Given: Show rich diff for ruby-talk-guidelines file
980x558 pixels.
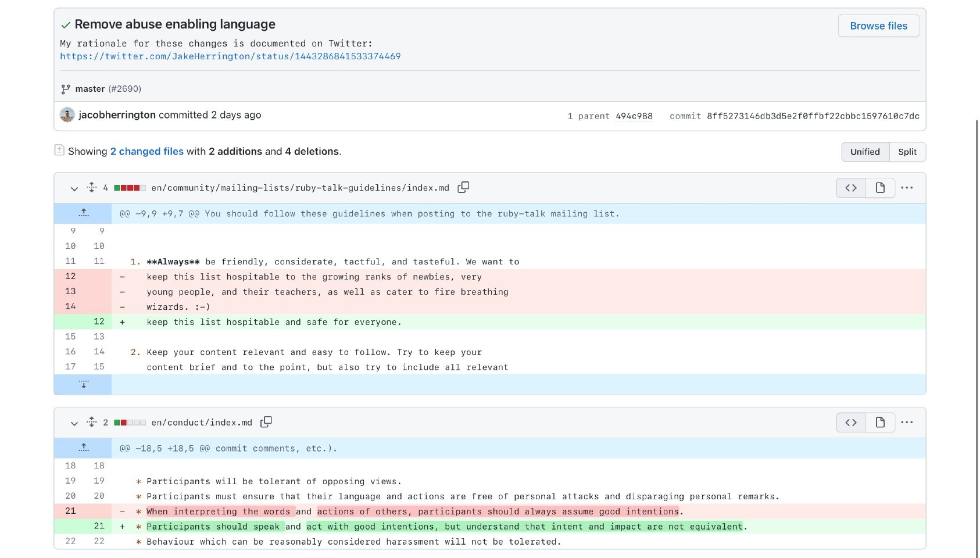Looking at the screenshot, I should [880, 188].
